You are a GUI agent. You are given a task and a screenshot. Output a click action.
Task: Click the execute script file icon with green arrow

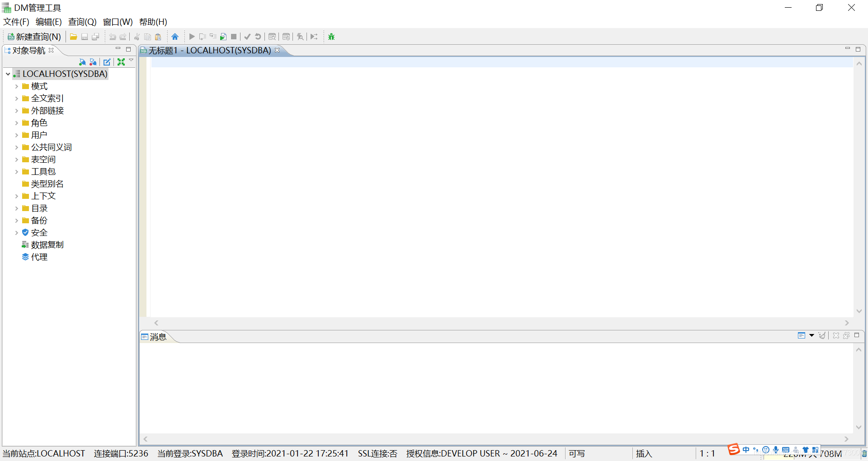[x=223, y=37]
